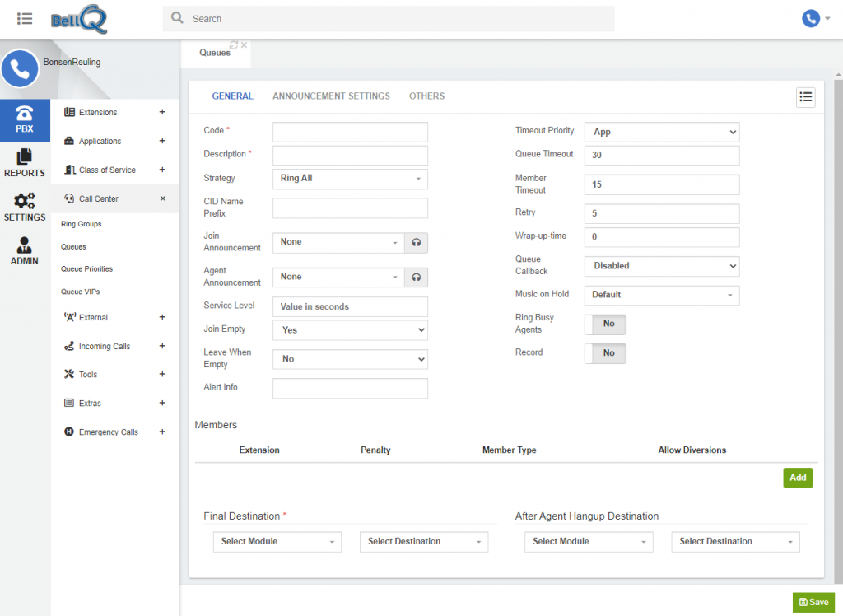Open Queues submenu item

73,247
